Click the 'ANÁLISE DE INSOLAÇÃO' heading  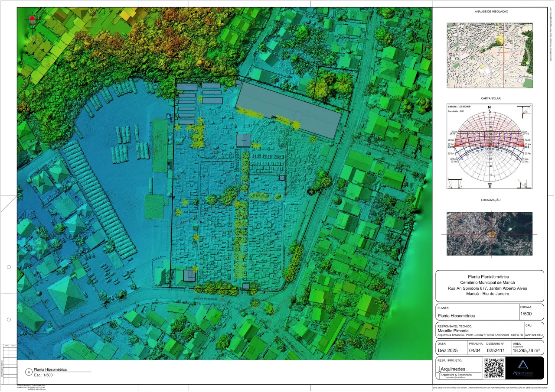[491, 12]
